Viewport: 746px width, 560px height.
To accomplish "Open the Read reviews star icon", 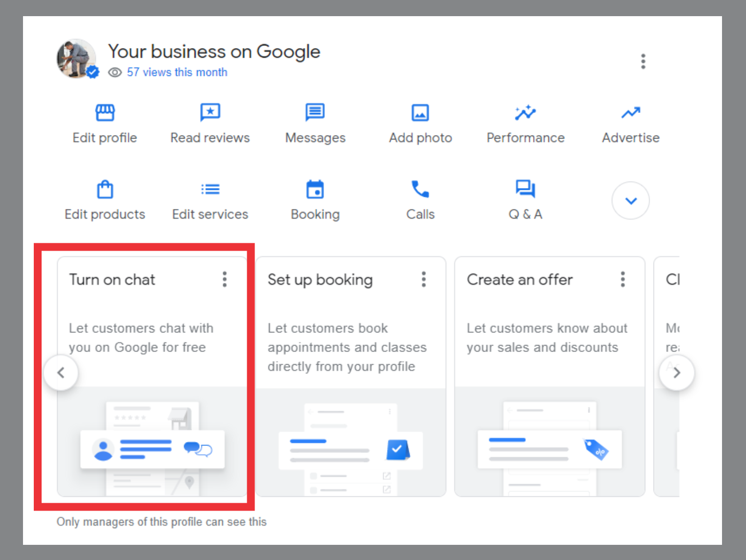I will tap(210, 113).
